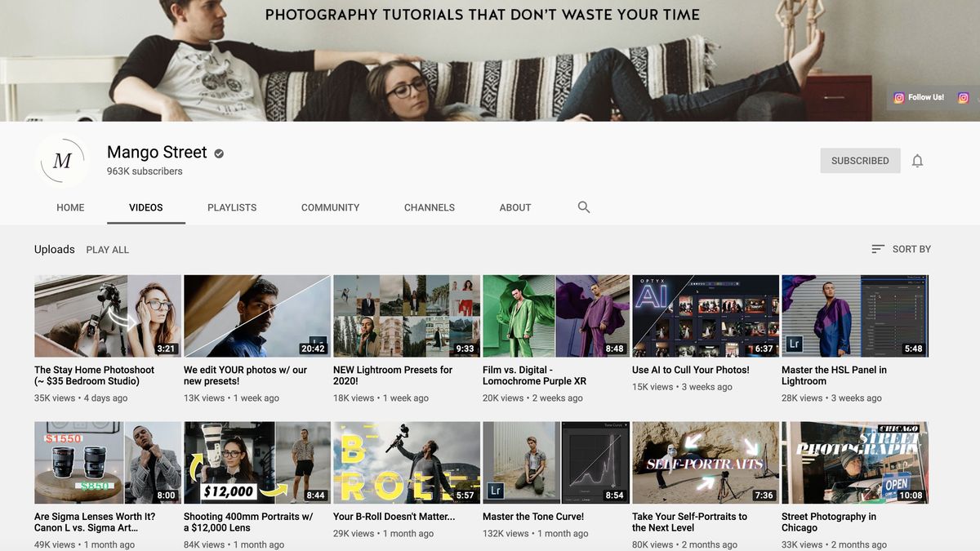Click the Instagram icon right of Follow Us
The image size is (980, 551).
pos(963,97)
